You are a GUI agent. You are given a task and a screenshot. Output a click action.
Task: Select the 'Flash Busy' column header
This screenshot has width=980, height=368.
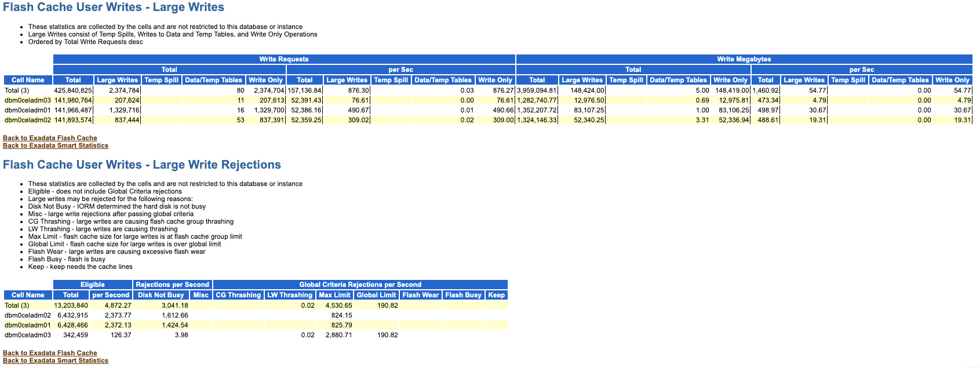coord(464,295)
